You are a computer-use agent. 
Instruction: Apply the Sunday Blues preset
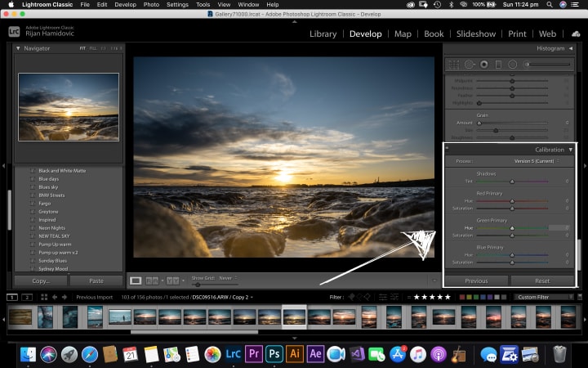click(x=52, y=261)
